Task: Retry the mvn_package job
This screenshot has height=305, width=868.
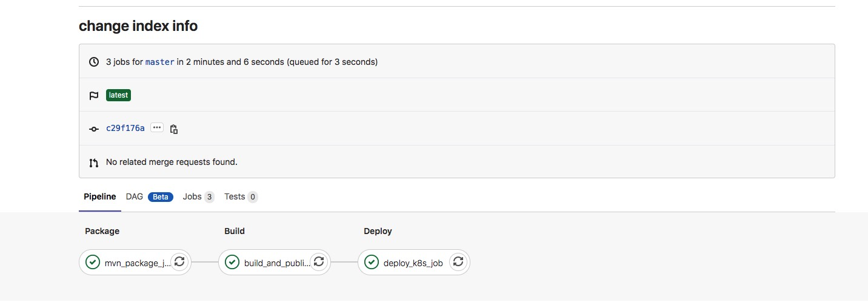Action: pos(179,262)
